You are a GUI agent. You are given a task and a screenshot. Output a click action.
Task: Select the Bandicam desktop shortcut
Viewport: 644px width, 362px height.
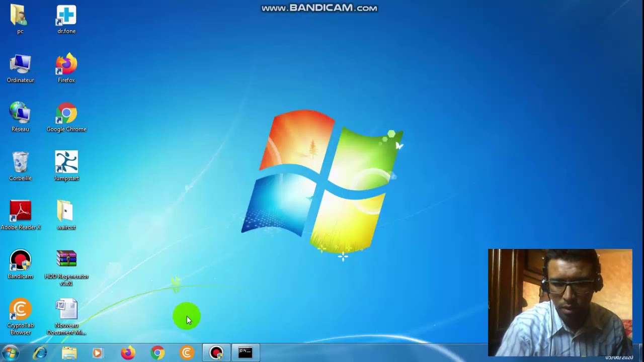point(20,264)
